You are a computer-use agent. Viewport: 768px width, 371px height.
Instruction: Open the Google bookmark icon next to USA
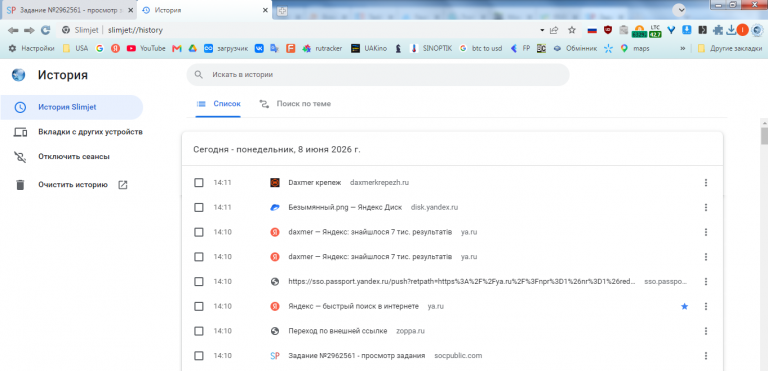tap(100, 49)
